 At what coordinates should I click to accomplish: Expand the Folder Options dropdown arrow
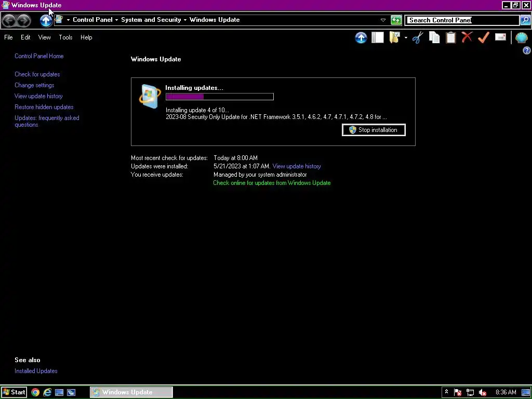pyautogui.click(x=406, y=37)
